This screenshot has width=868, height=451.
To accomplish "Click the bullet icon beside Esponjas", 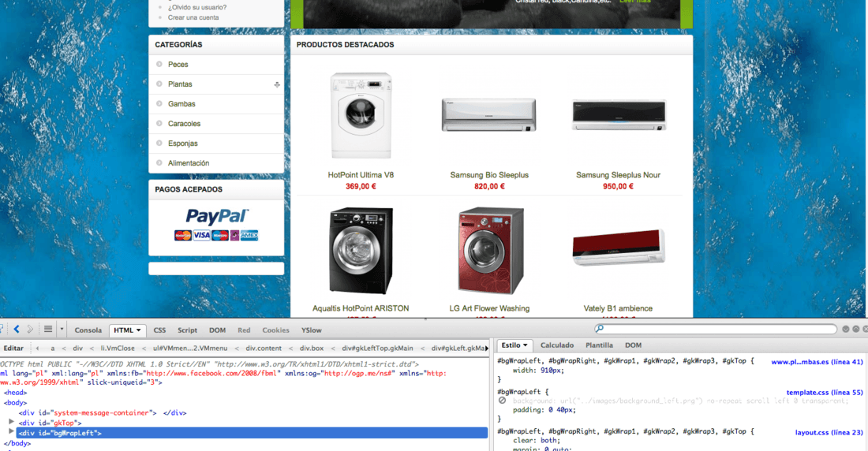I will (159, 143).
